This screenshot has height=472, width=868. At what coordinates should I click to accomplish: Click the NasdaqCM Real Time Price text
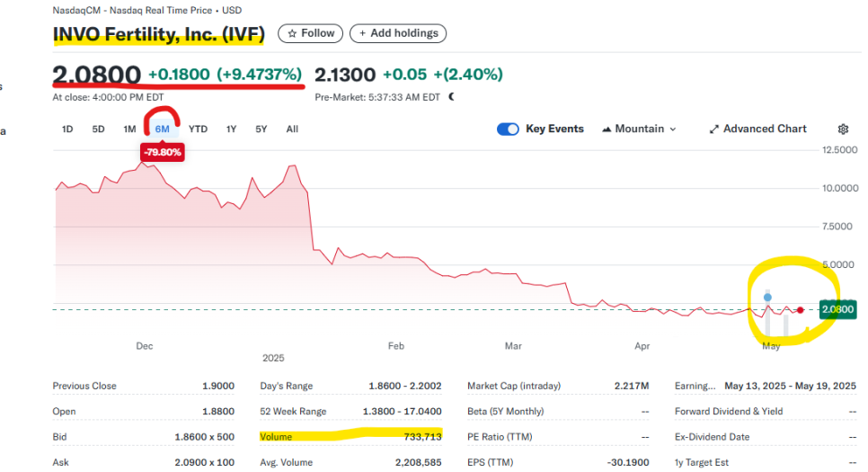(146, 11)
